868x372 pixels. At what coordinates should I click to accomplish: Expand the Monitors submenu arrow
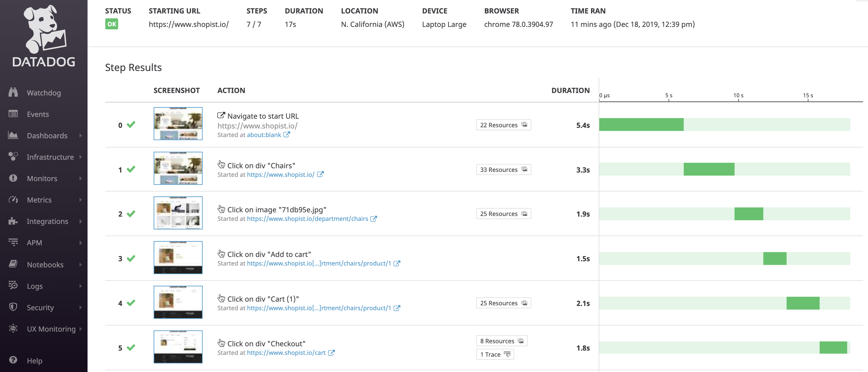[x=80, y=178]
